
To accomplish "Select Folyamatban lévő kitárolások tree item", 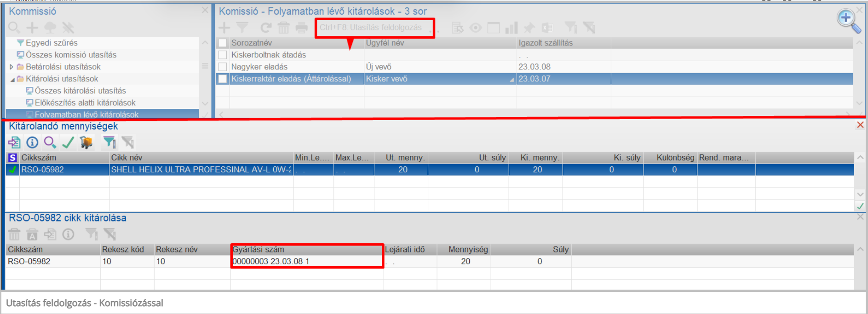I will 86,114.
